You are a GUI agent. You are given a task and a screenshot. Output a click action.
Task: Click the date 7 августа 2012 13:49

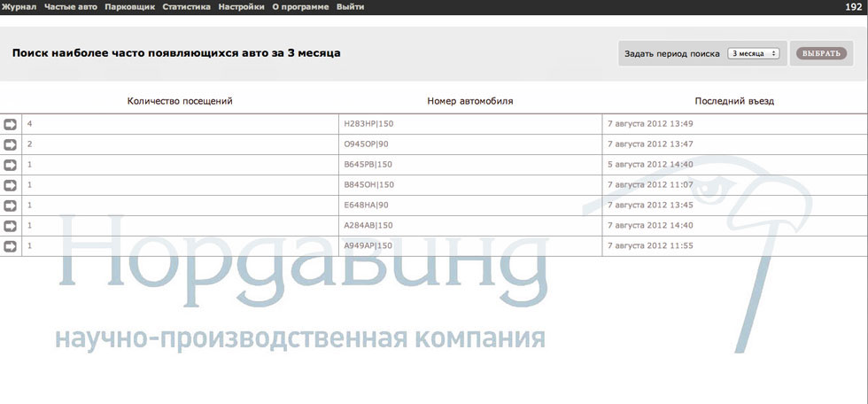tap(650, 124)
